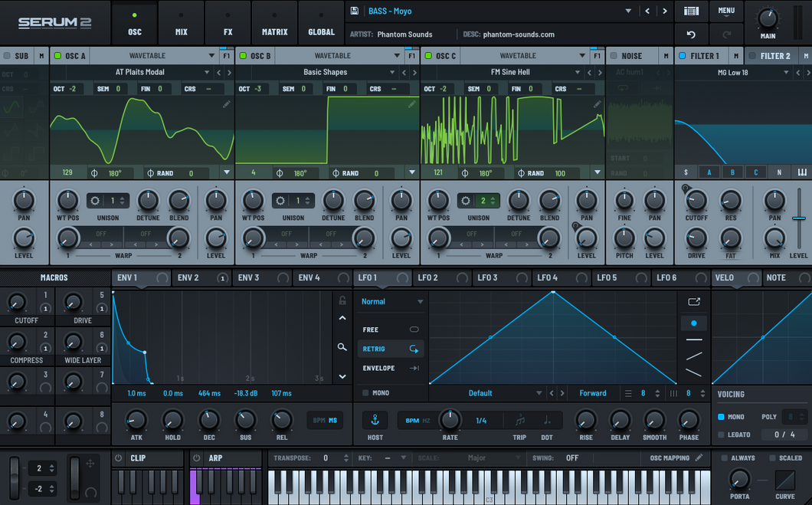Image resolution: width=812 pixels, height=505 pixels.
Task: Click the save preset floppy disk icon
Action: coord(355,11)
